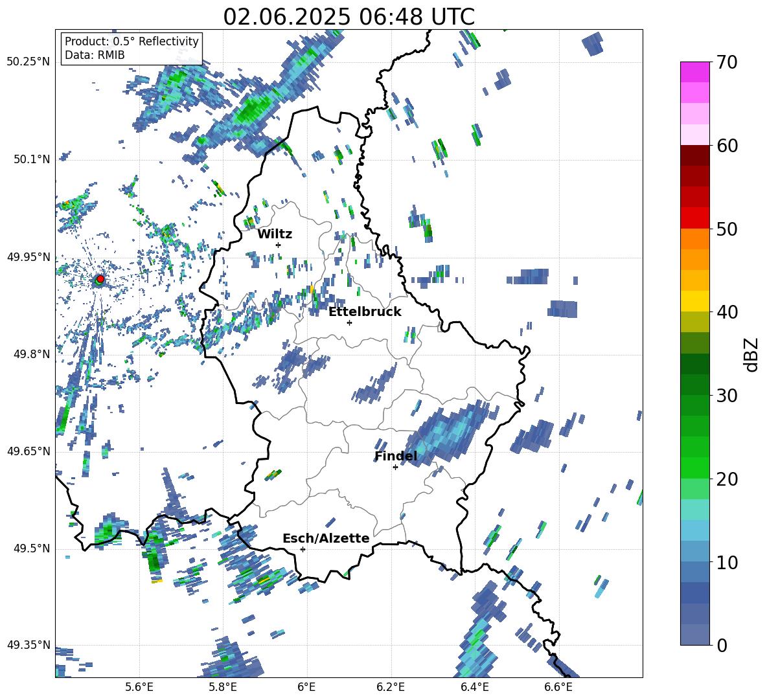Click the yellow colorbar segment at 40
This screenshot has width=767, height=700.
point(694,301)
